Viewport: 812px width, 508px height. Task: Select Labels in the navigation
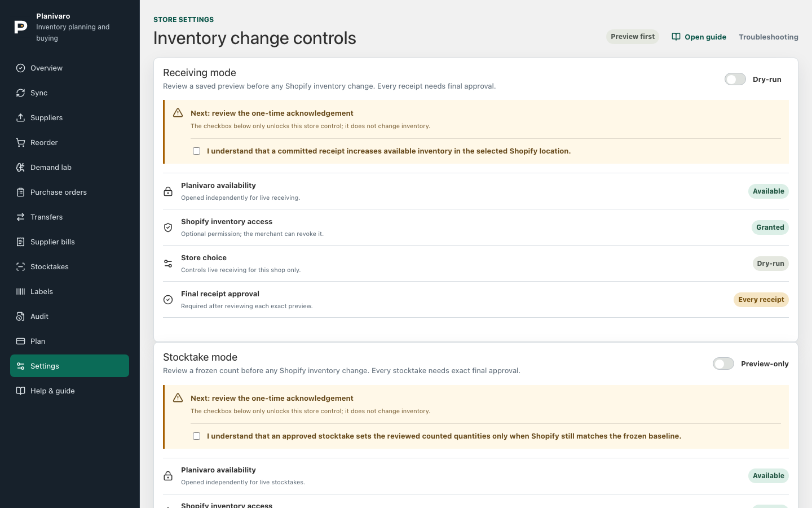point(69,292)
